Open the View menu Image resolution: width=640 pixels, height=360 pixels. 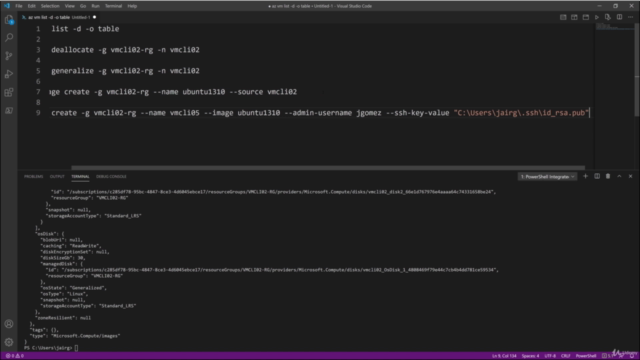[x=70, y=6]
